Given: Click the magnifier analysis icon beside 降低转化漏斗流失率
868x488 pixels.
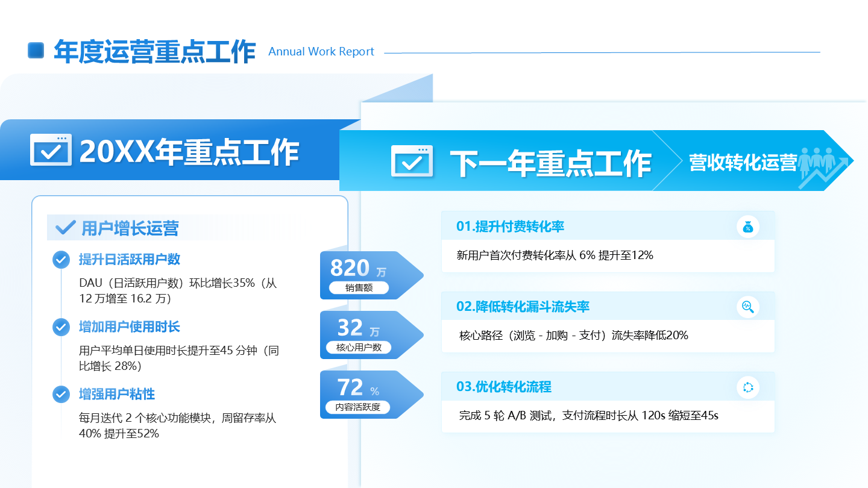Looking at the screenshot, I should click(x=748, y=307).
